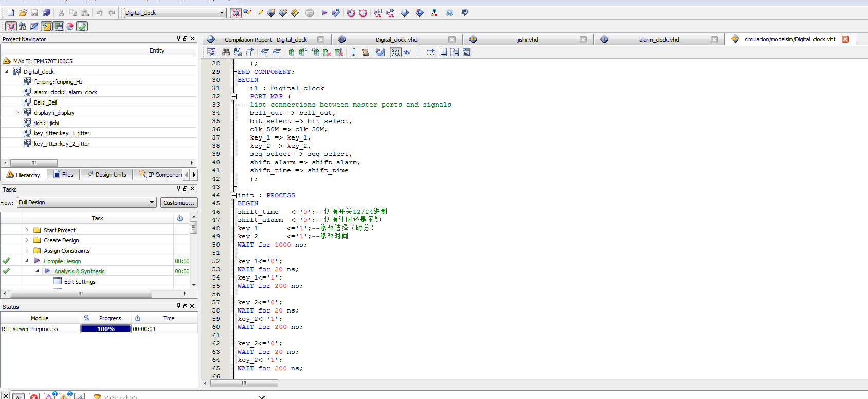Switch to the Files tab
The width and height of the screenshot is (868, 399).
pyautogui.click(x=64, y=175)
